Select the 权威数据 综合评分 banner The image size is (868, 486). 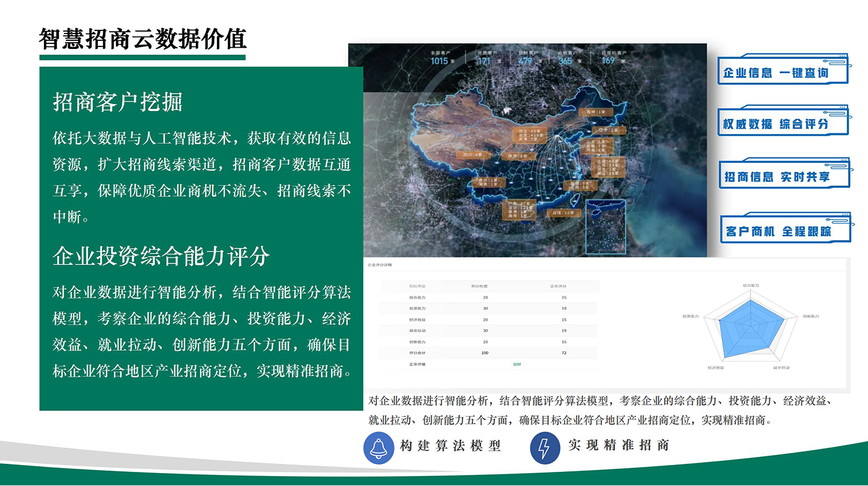click(776, 124)
